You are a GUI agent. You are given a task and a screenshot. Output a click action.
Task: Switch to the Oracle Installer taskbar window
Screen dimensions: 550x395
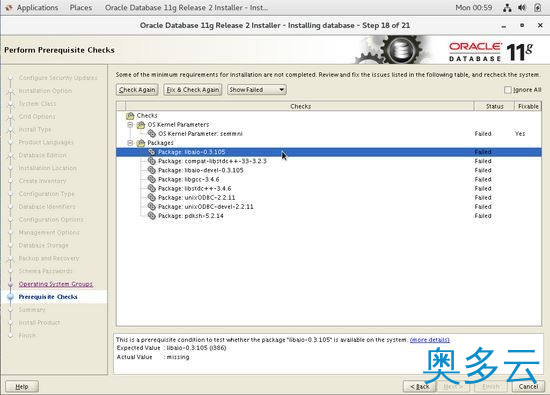click(186, 8)
